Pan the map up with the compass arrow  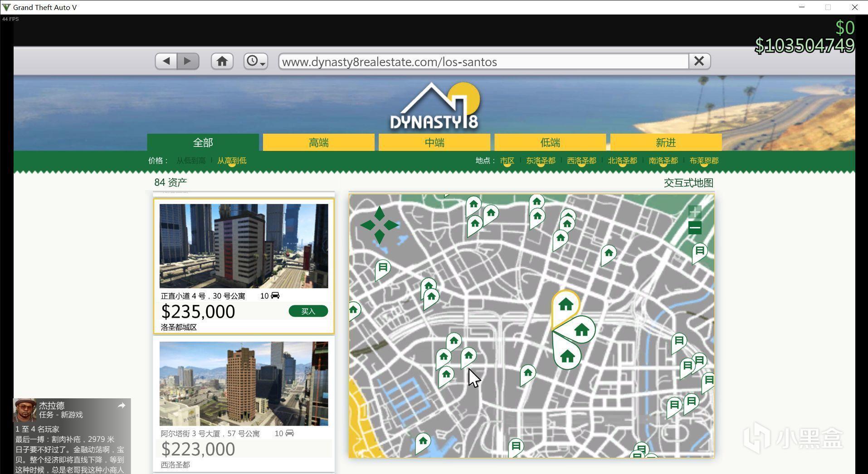[x=380, y=213]
